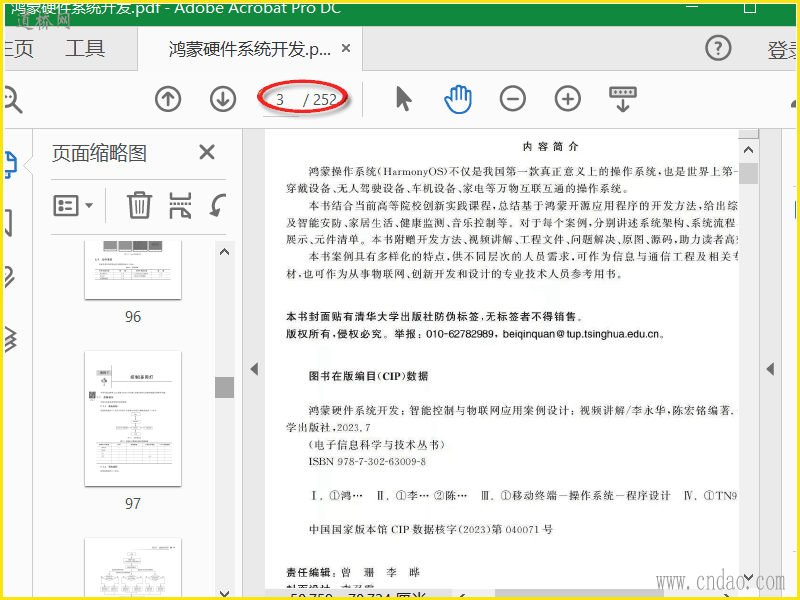This screenshot has width=800, height=600.
Task: Click the document scroll up arrow
Action: coord(748,150)
